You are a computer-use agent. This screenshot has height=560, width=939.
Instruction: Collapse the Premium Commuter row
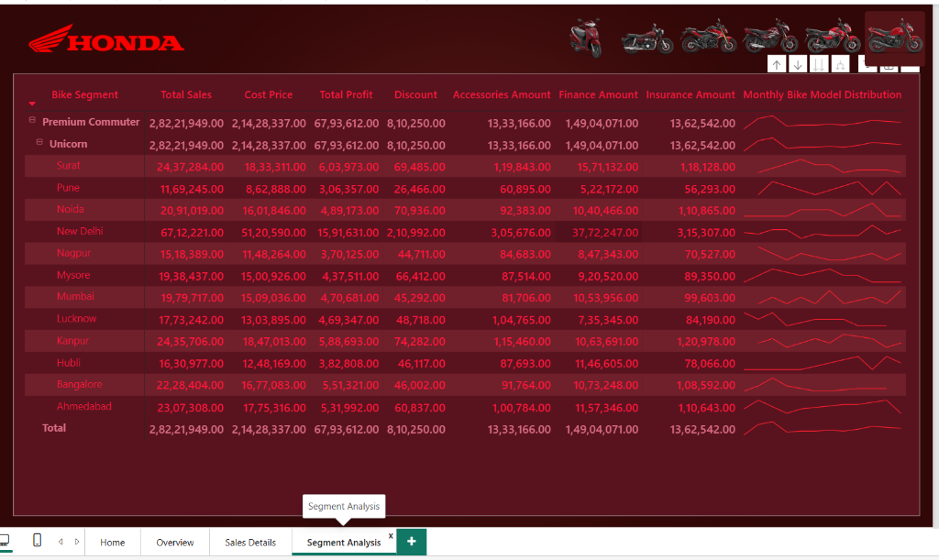pyautogui.click(x=32, y=120)
